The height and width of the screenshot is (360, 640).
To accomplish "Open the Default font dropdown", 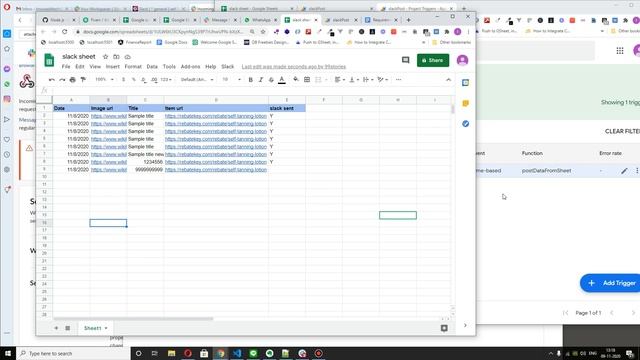I will [197, 80].
